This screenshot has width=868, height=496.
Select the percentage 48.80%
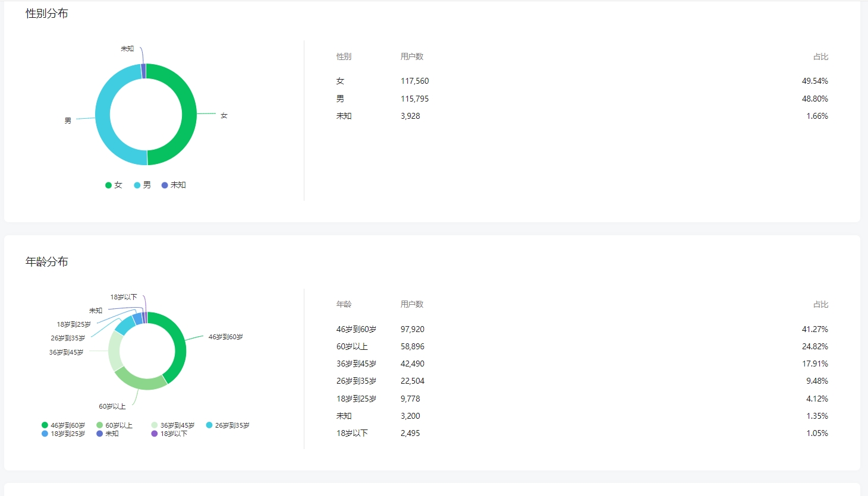(x=815, y=99)
